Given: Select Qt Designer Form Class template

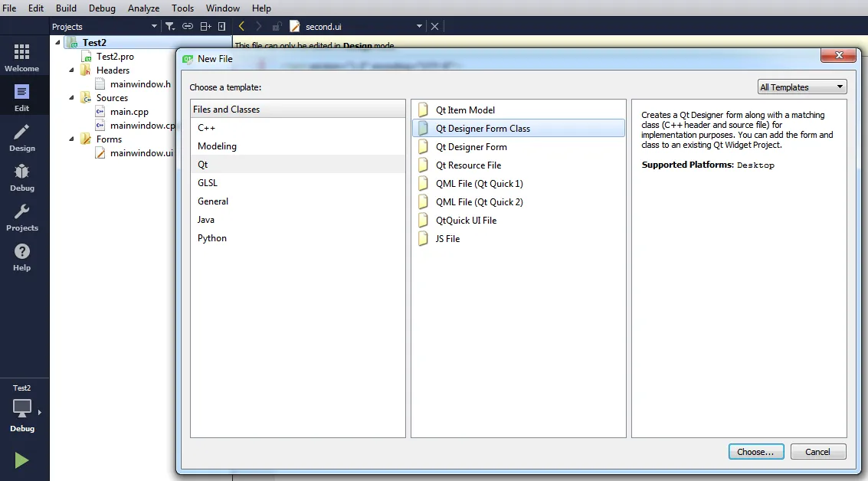Looking at the screenshot, I should (x=518, y=128).
